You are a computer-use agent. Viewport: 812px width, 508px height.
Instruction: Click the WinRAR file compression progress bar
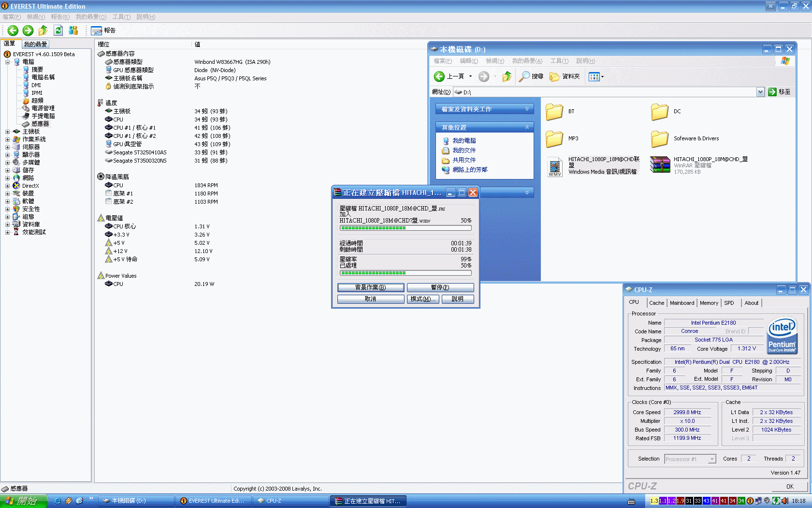[406, 228]
